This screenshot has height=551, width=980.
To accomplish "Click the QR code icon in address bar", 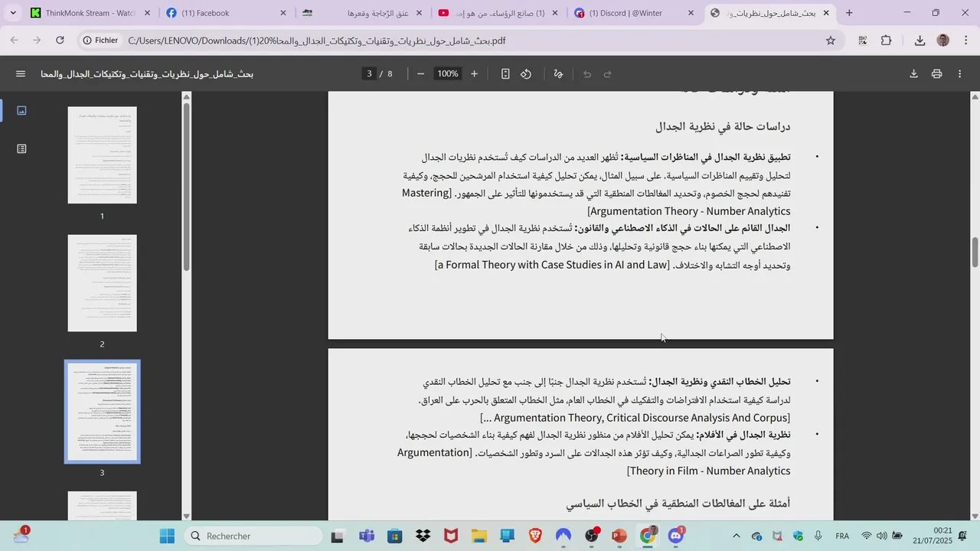I will click(863, 41).
